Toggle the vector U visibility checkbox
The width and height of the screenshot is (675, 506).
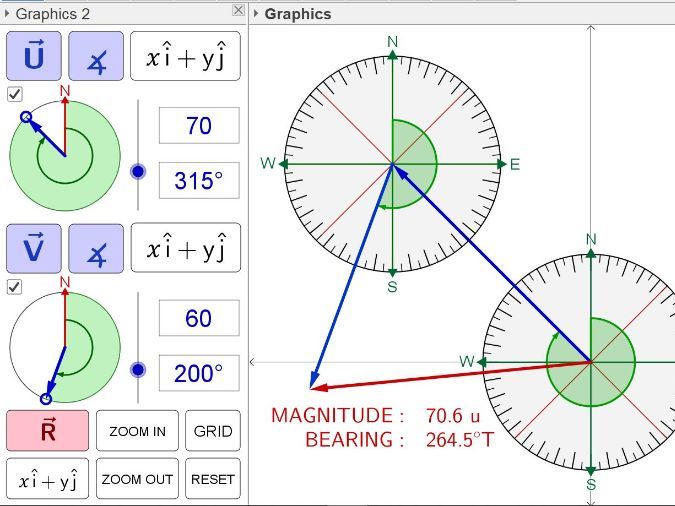(15, 94)
